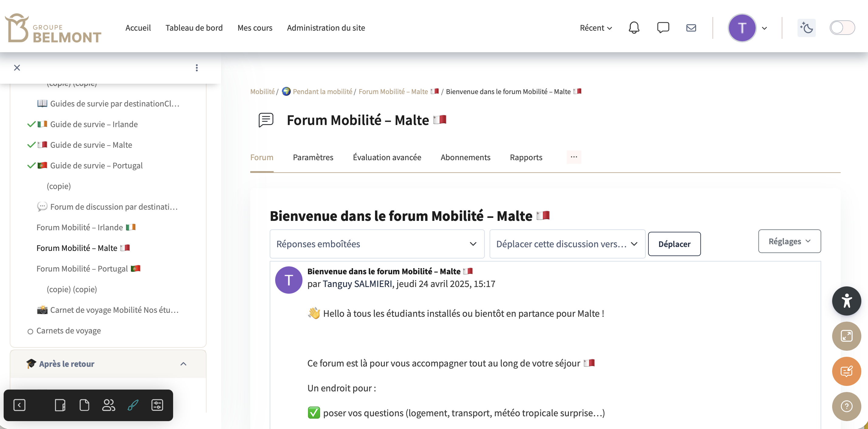Toggle completion circle for Carnets de voyage

click(x=30, y=331)
